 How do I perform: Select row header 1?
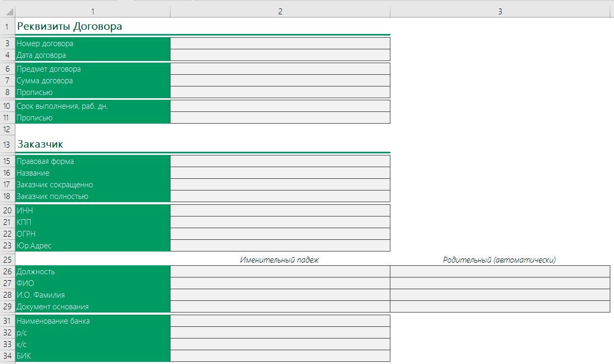point(7,27)
